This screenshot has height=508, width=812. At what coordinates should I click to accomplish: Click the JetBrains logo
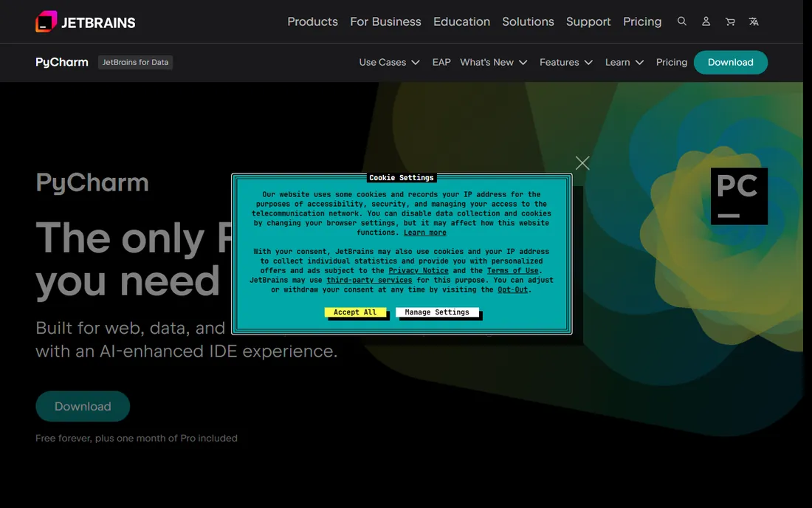(86, 21)
